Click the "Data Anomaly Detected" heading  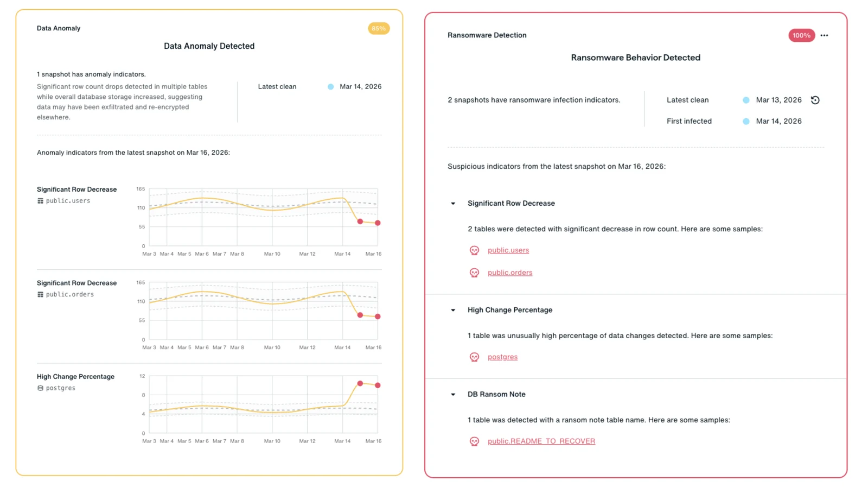click(209, 46)
